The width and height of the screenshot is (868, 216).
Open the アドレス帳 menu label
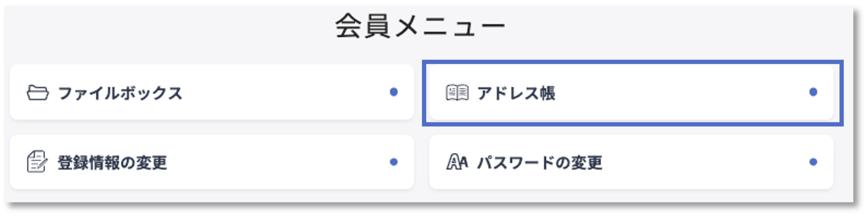tap(516, 93)
